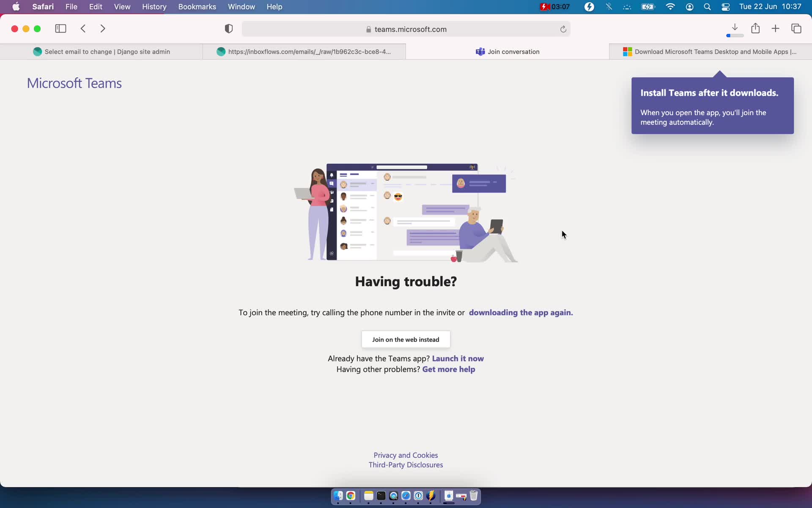The image size is (812, 508).
Task: Click the share/export icon in toolbar
Action: click(x=755, y=28)
